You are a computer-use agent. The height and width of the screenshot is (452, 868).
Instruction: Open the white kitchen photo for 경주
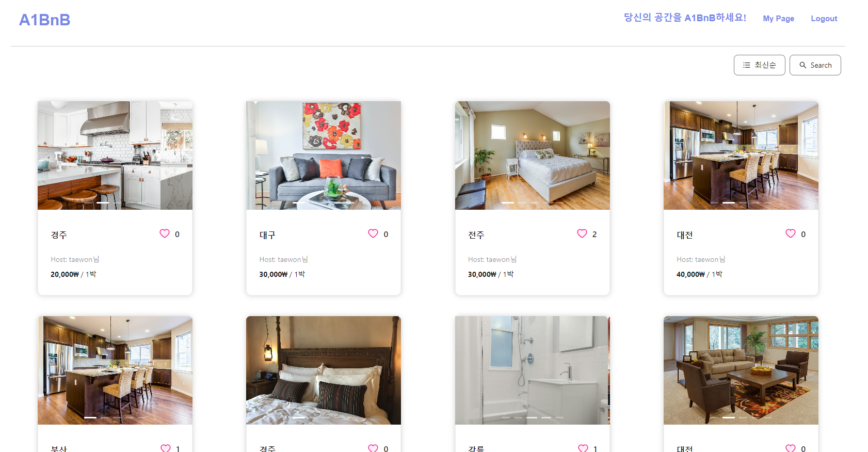coord(115,155)
